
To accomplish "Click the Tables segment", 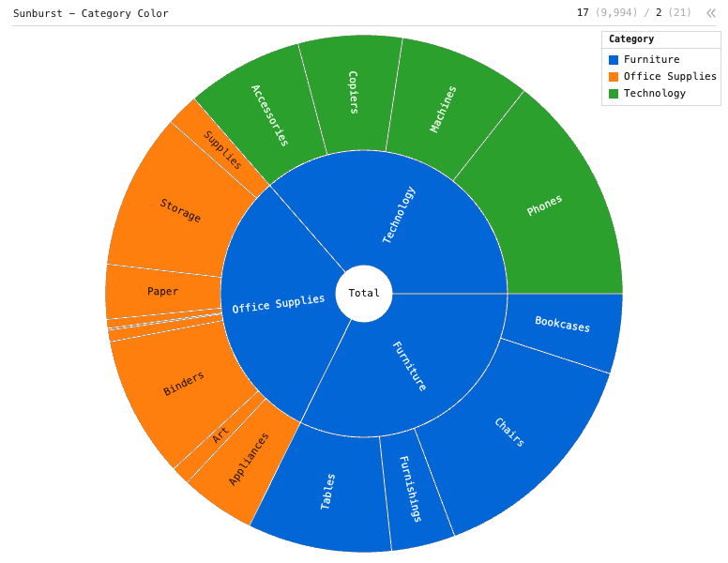I will pyautogui.click(x=327, y=493).
